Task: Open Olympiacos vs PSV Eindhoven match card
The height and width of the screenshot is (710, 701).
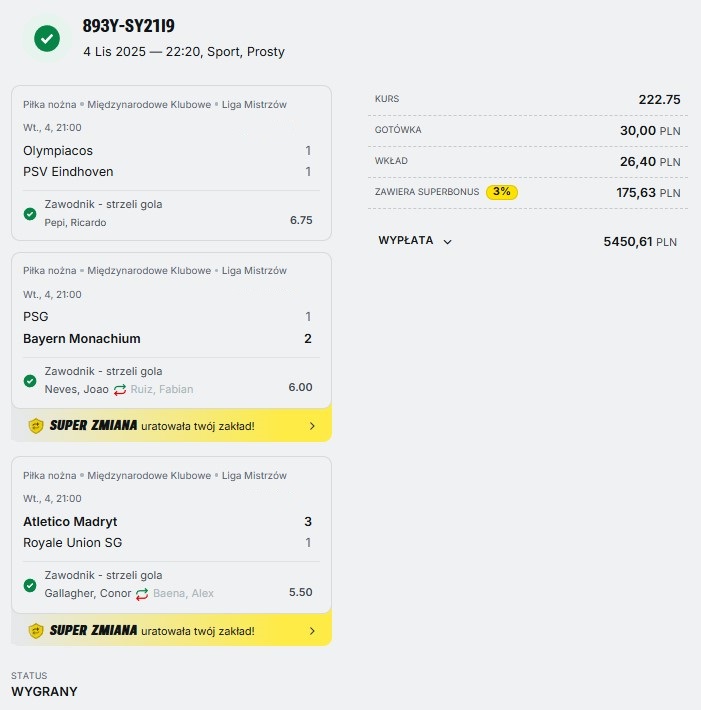Action: coord(170,161)
